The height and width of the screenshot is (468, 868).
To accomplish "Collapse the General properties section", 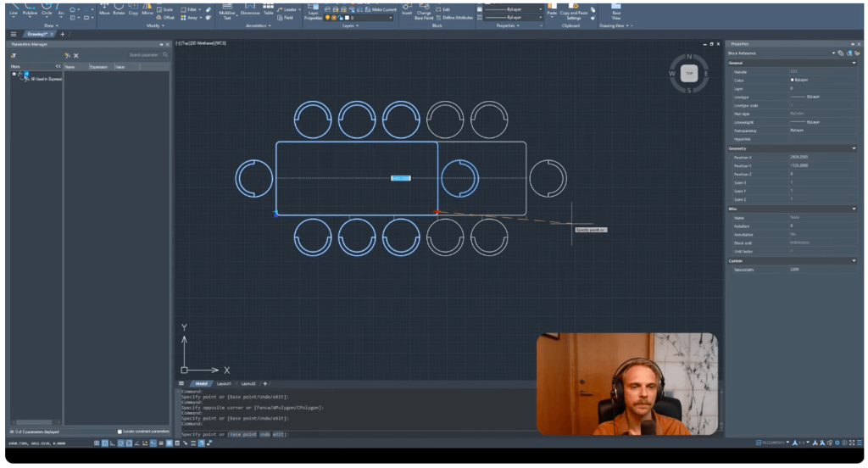I will pyautogui.click(x=854, y=63).
